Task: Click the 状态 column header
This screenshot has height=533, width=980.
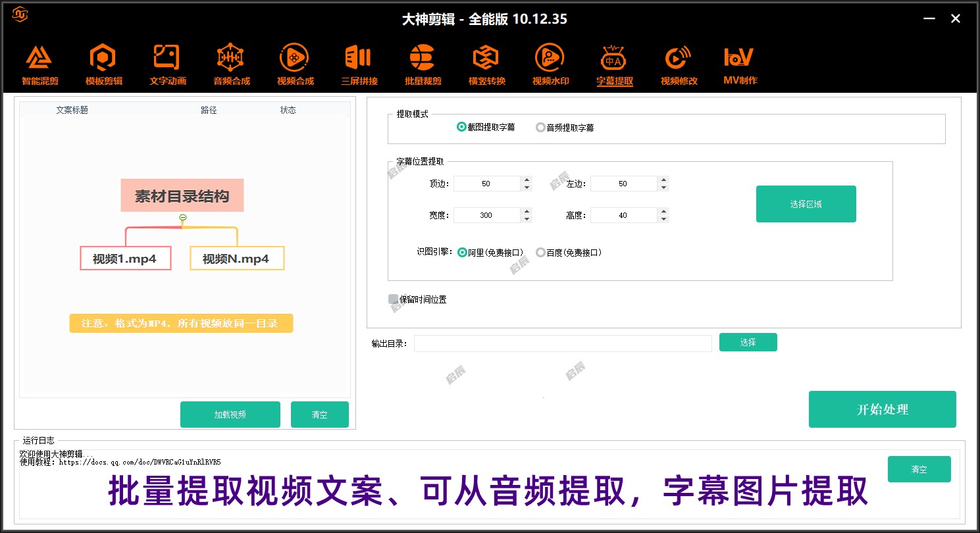Action: point(288,110)
